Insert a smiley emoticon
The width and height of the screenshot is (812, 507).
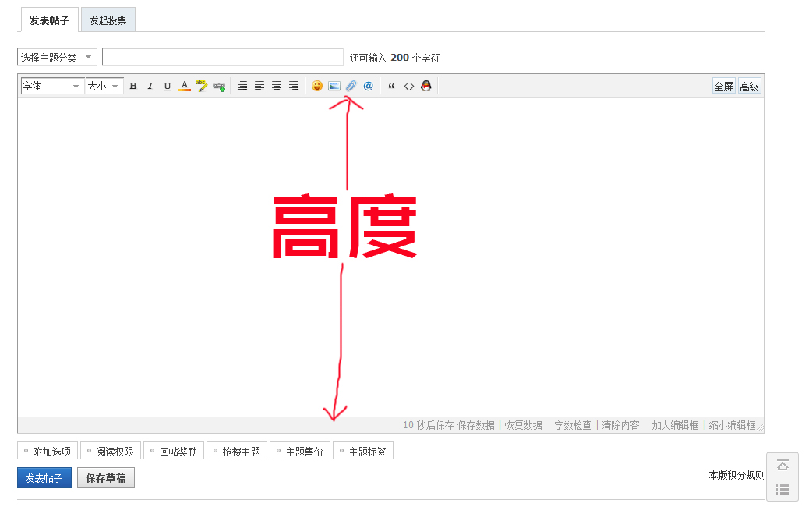click(x=316, y=86)
